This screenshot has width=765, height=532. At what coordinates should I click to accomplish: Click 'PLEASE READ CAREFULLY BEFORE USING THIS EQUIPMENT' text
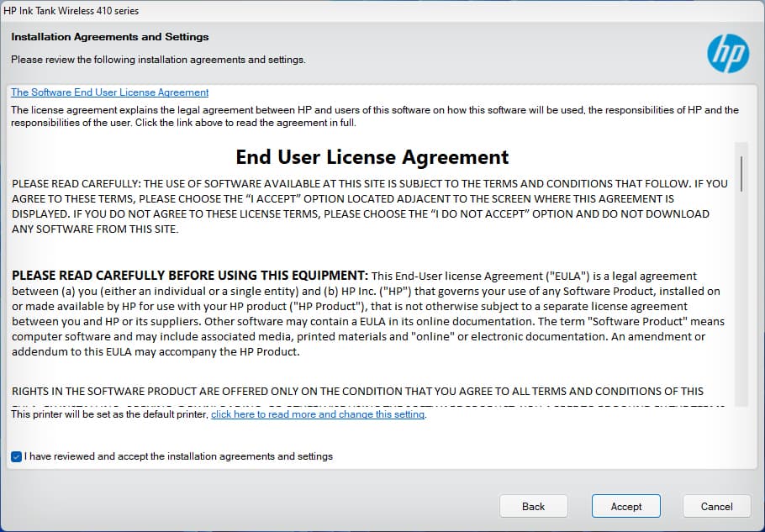click(x=190, y=276)
